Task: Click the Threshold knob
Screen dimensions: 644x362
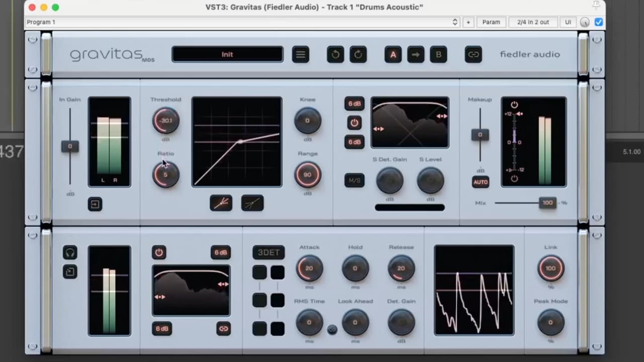Action: (x=166, y=121)
